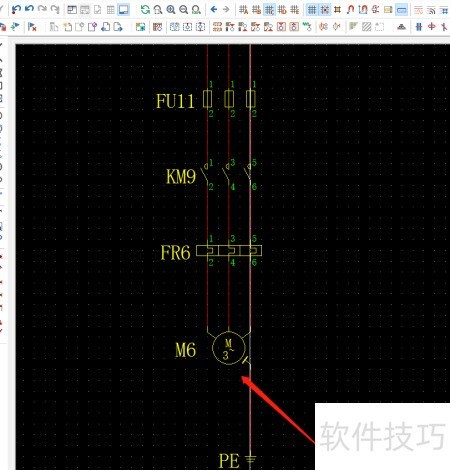The width and height of the screenshot is (450, 470).
Task: Switch to grid size C
Action: pyautogui.click(x=269, y=10)
